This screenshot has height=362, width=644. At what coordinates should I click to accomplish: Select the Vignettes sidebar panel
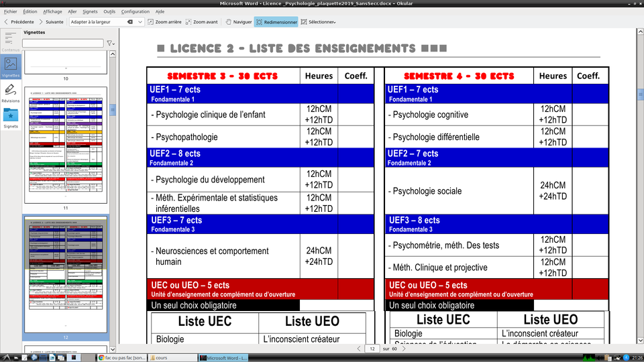(10, 66)
